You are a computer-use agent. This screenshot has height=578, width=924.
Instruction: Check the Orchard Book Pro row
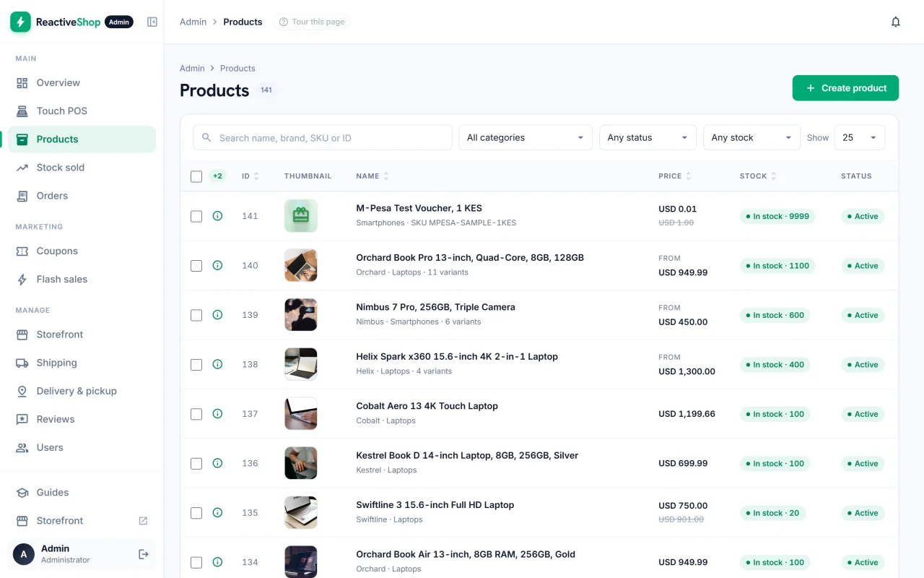coord(196,265)
